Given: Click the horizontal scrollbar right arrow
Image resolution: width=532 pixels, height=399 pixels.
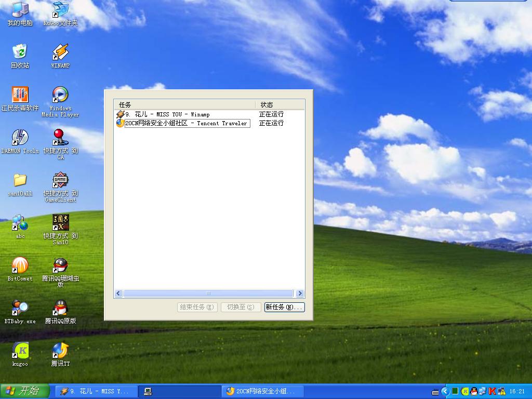Looking at the screenshot, I should point(300,294).
